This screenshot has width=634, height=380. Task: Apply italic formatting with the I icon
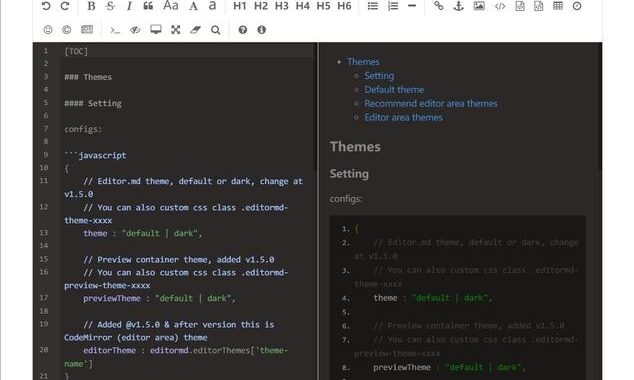pyautogui.click(x=129, y=6)
